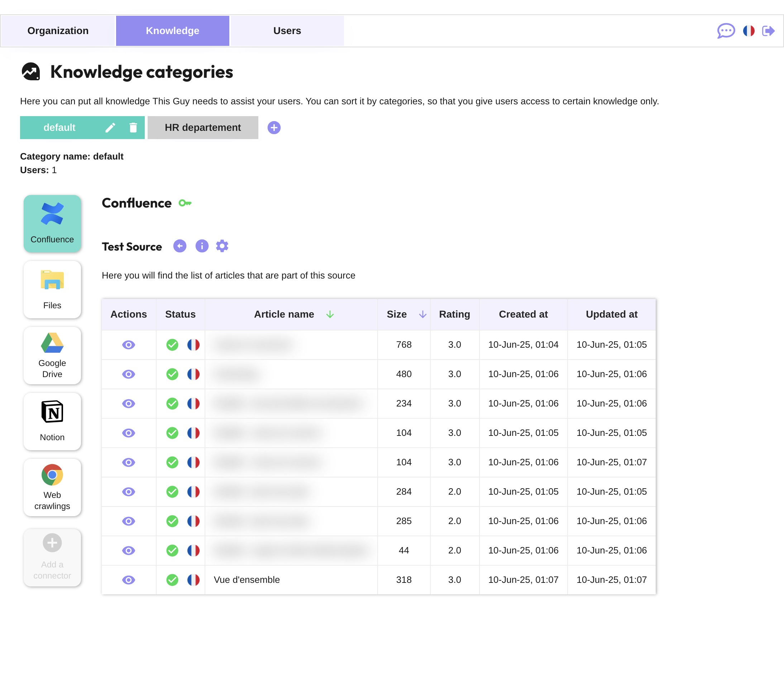784x699 pixels.
Task: Click the logout arrow icon
Action: [x=768, y=31]
